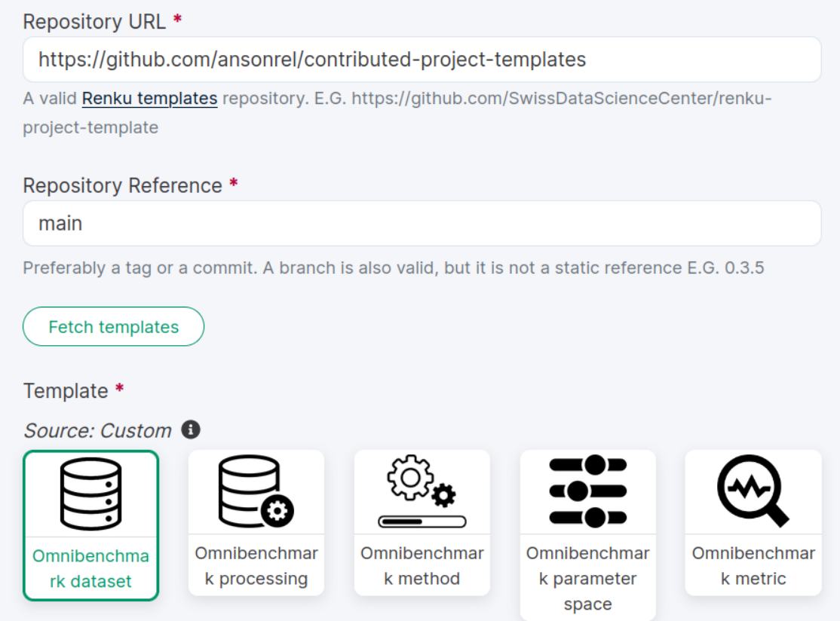
Task: Click the Omnibenchmark parameter space card label
Action: tap(587, 578)
